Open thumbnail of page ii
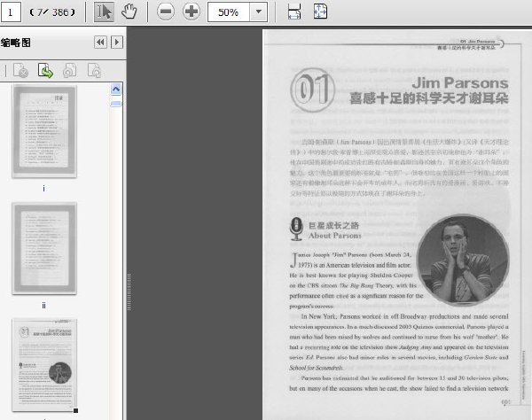Image resolution: width=532 pixels, height=420 pixels. pyautogui.click(x=44, y=248)
